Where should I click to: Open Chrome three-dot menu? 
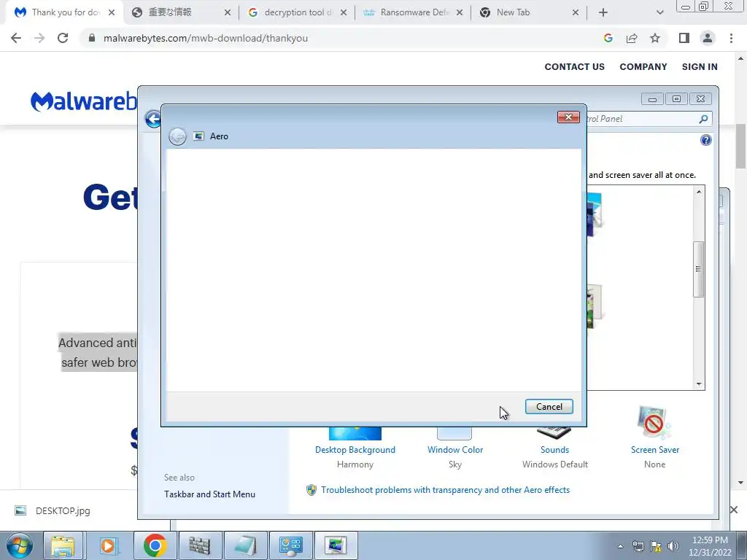(x=731, y=38)
